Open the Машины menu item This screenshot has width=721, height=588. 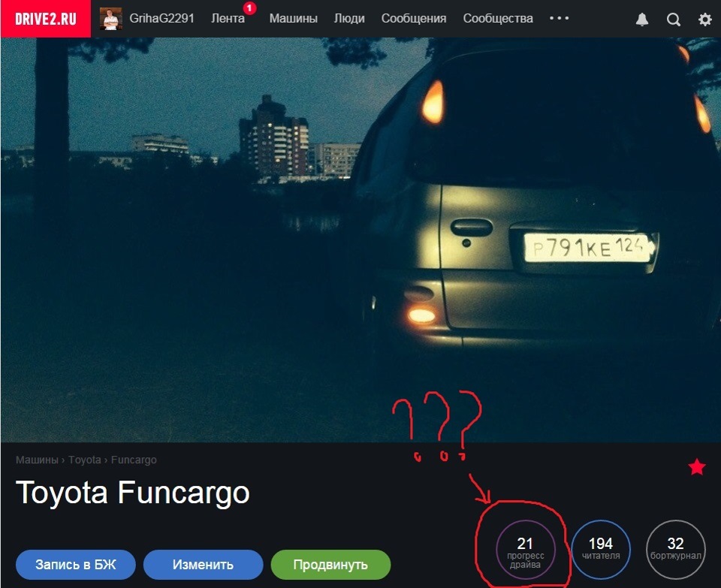click(293, 19)
